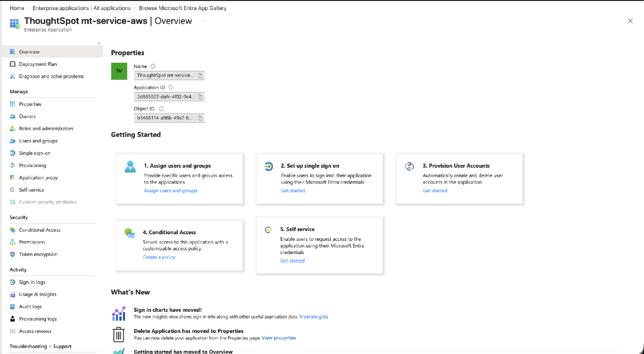Image resolution: width=644 pixels, height=354 pixels.
Task: Show info tooltip for Application ID
Action: point(171,87)
